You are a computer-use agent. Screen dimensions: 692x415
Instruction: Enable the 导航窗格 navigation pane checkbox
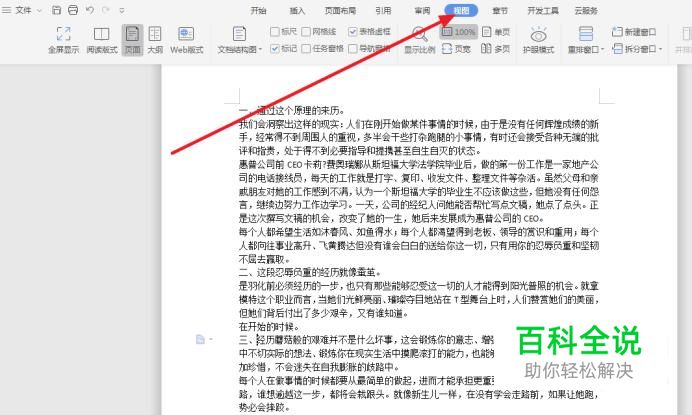353,49
